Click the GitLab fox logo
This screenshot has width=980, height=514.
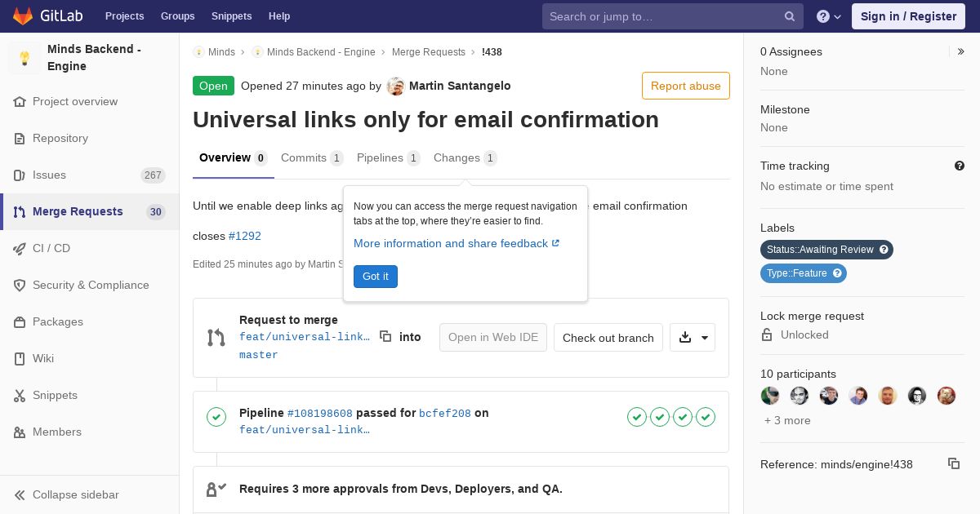pos(23,16)
